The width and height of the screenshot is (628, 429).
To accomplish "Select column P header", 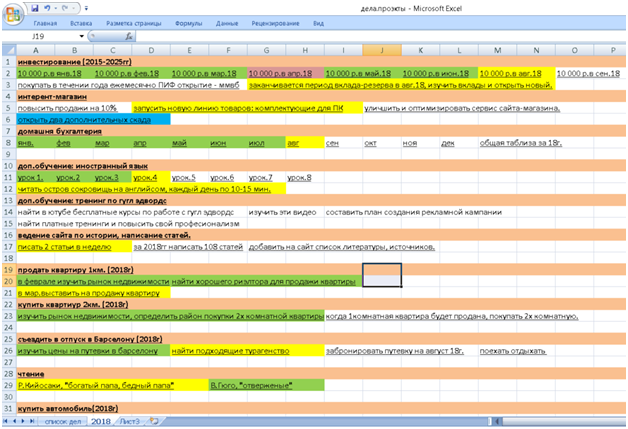I will click(x=613, y=50).
